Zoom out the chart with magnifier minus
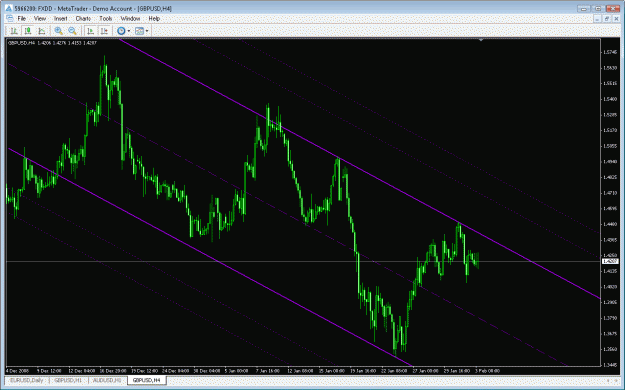The image size is (625, 390). 73,31
